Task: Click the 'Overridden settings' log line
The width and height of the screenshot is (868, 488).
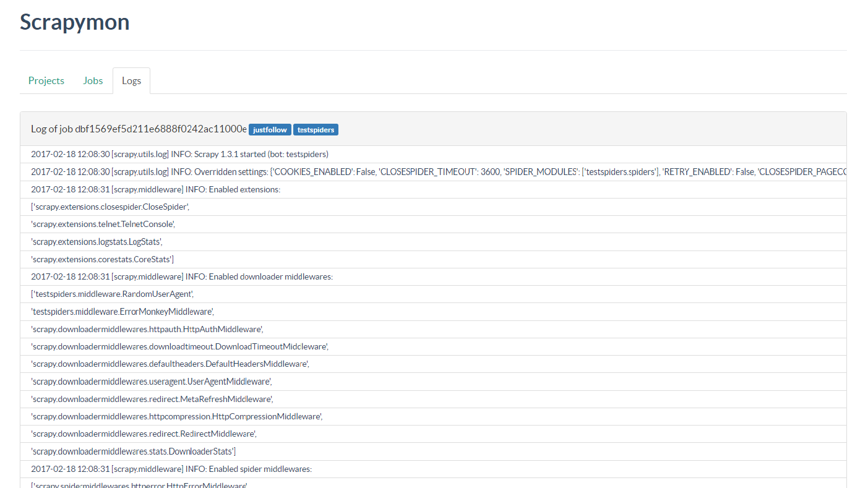Action: coord(433,172)
